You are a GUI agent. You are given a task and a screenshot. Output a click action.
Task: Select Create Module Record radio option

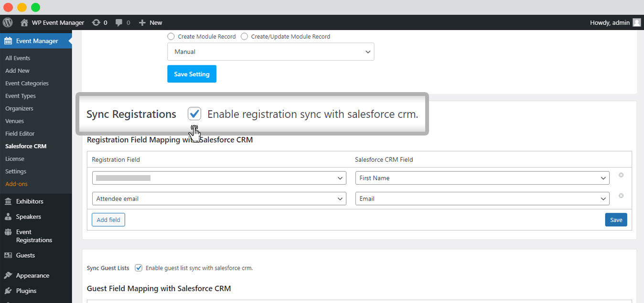[171, 36]
